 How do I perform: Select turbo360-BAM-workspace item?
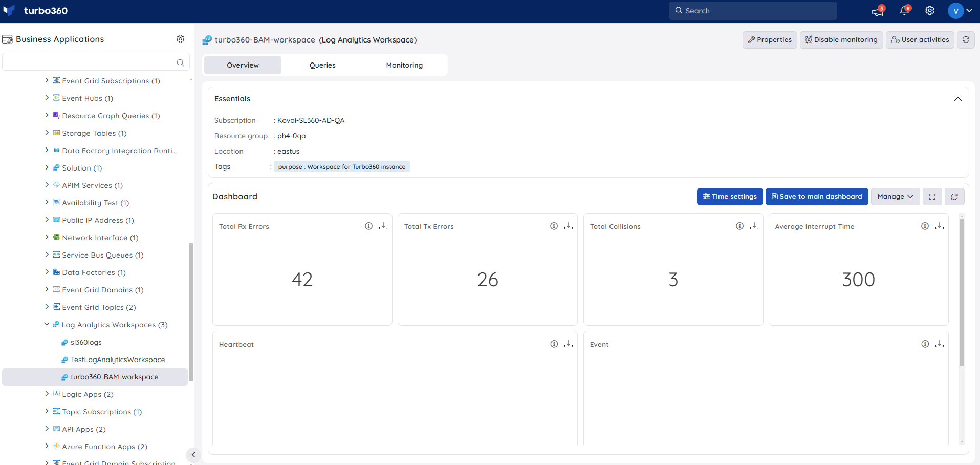pyautogui.click(x=95, y=377)
